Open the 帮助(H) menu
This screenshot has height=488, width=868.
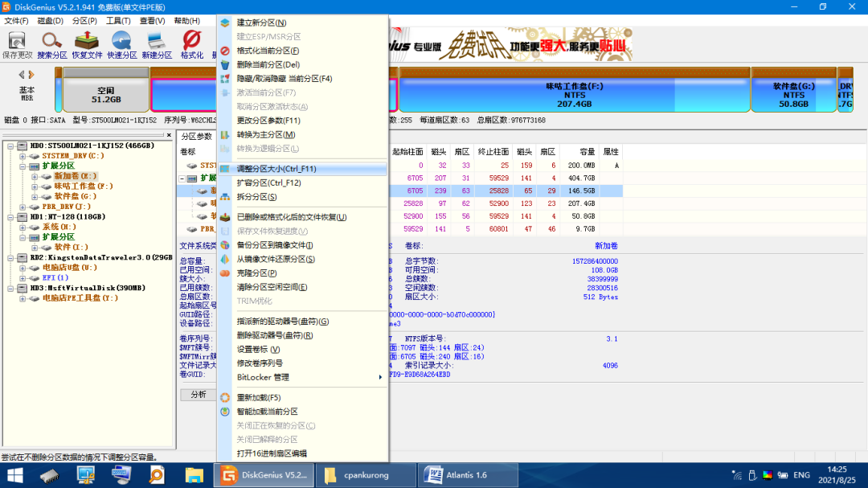tap(186, 20)
